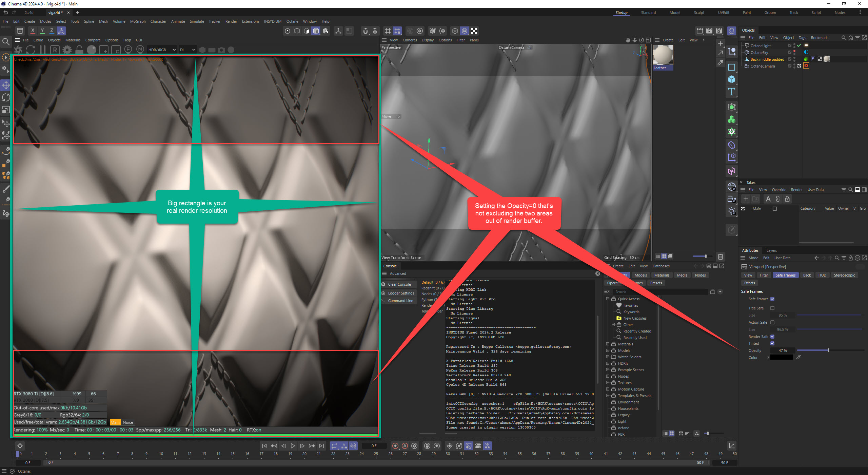Click the Clear Console button

coord(399,284)
